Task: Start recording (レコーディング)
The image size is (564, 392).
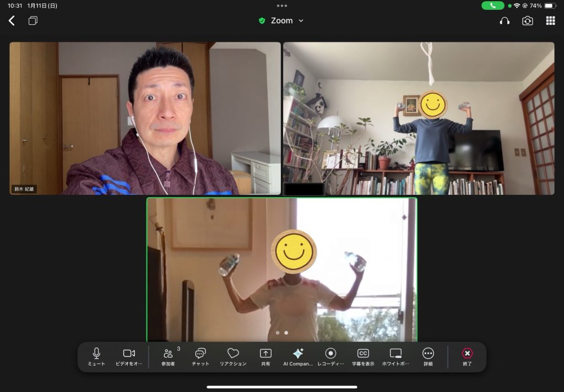Action: tap(330, 356)
